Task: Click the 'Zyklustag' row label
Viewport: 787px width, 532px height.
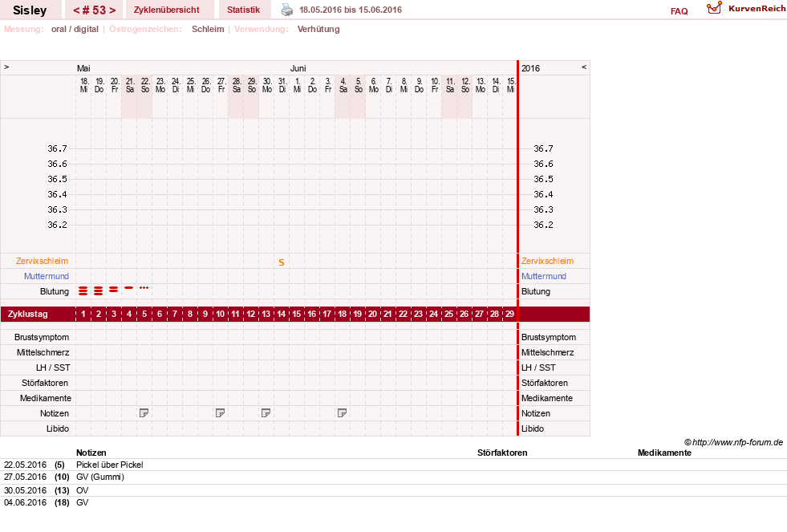Action: (x=27, y=315)
